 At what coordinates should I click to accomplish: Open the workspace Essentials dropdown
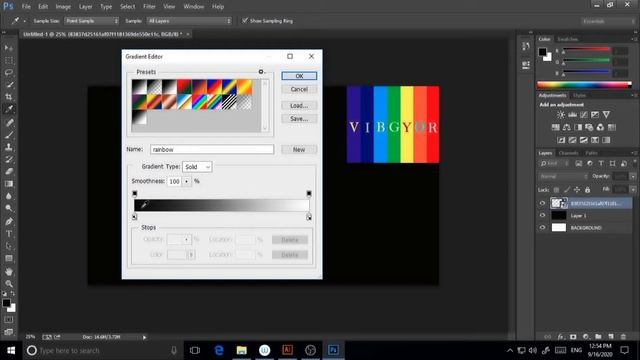pos(608,21)
